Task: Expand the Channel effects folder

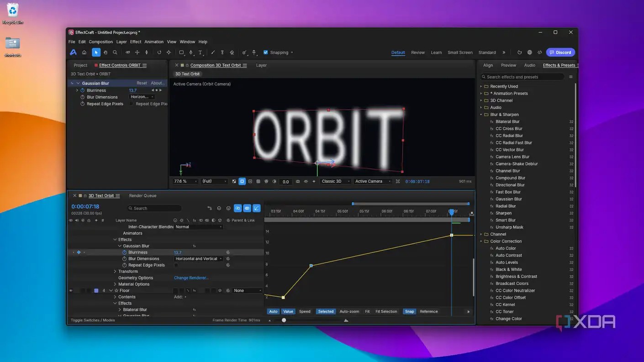Action: pos(481,234)
